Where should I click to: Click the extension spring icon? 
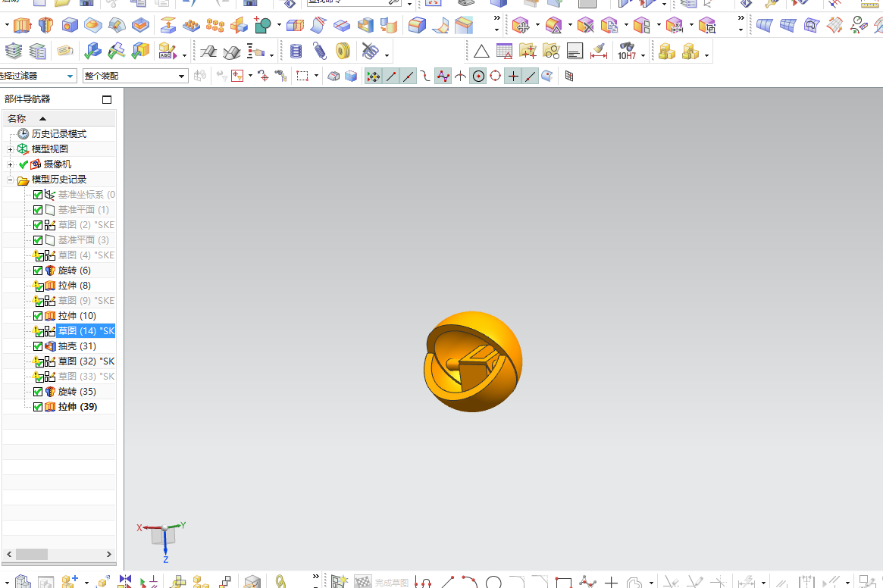coord(319,52)
